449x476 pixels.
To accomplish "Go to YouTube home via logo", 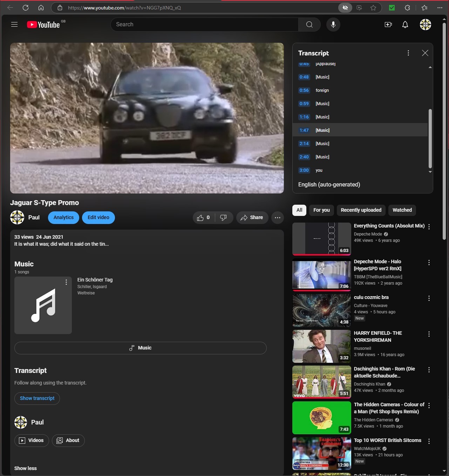I will [x=43, y=25].
